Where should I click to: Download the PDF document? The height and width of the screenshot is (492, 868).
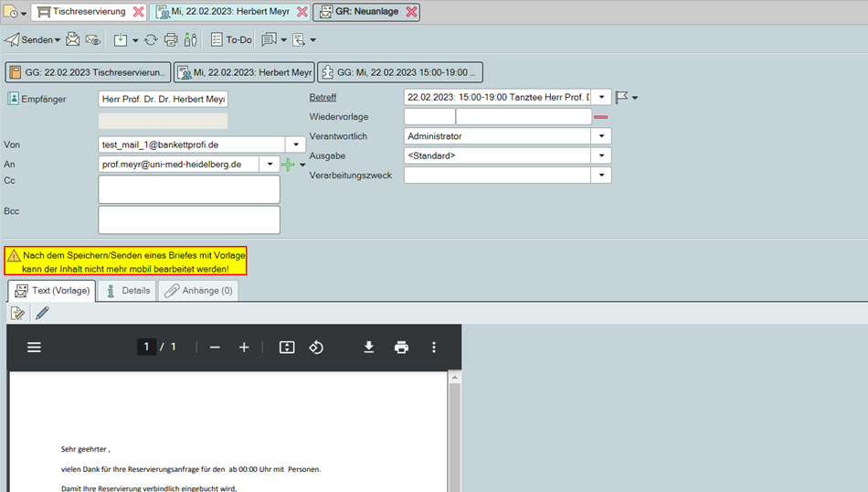coord(369,348)
